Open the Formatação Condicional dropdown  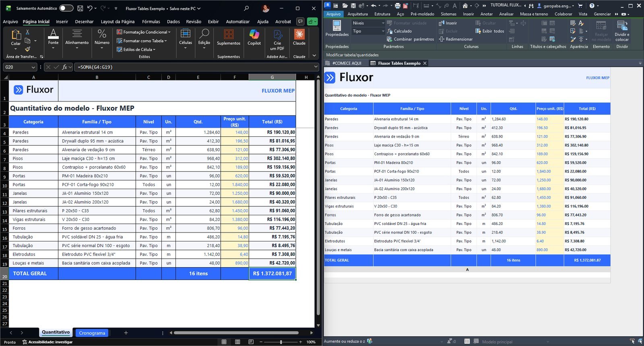[x=144, y=32]
